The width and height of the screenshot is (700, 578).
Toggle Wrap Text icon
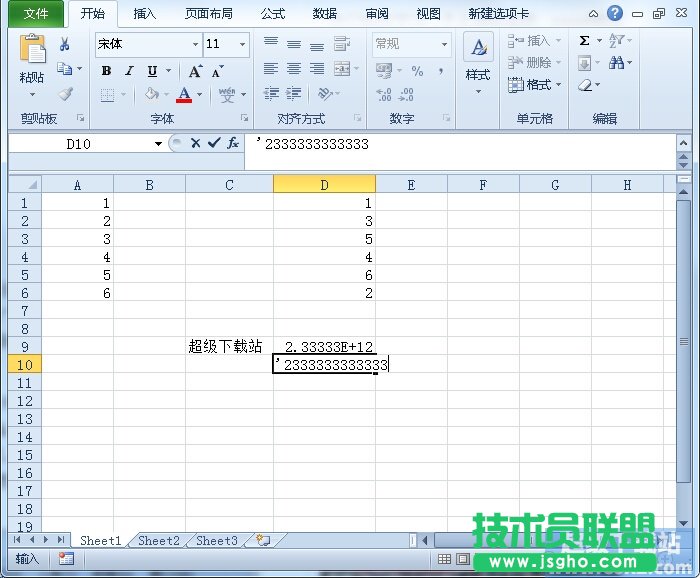[342, 43]
